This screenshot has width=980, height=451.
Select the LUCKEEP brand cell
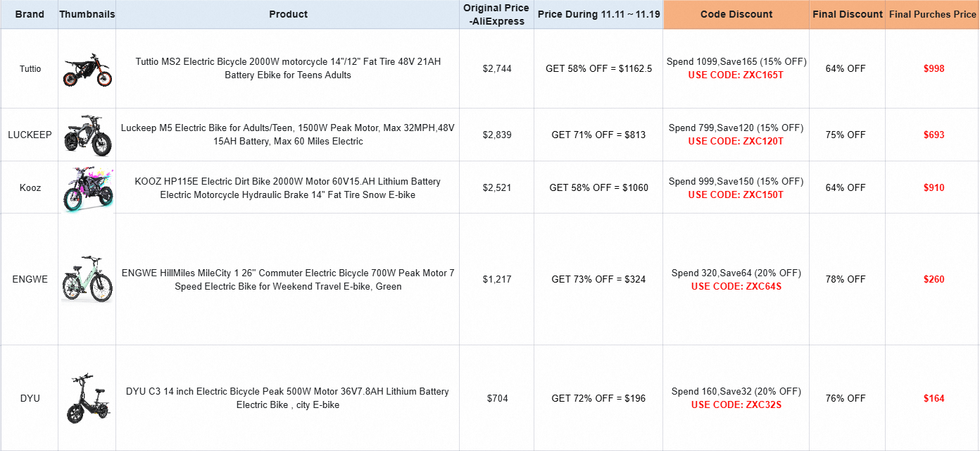[x=30, y=135]
